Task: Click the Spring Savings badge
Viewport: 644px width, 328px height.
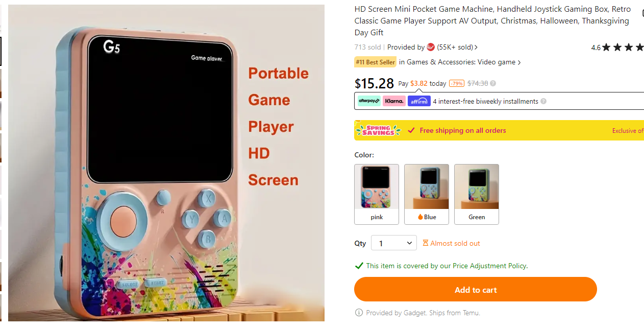Action: [x=378, y=130]
